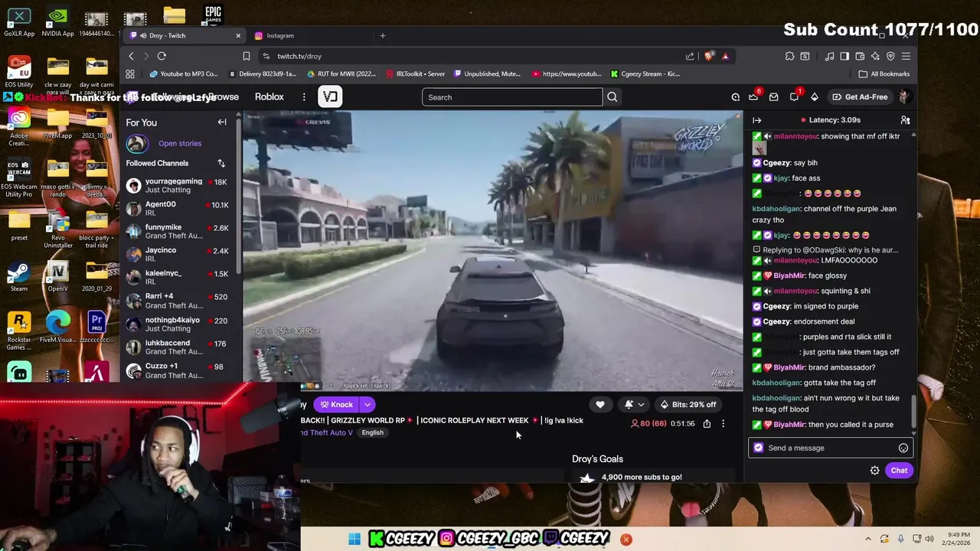
Task: Open Windows Start button on taskbar
Action: 354,540
